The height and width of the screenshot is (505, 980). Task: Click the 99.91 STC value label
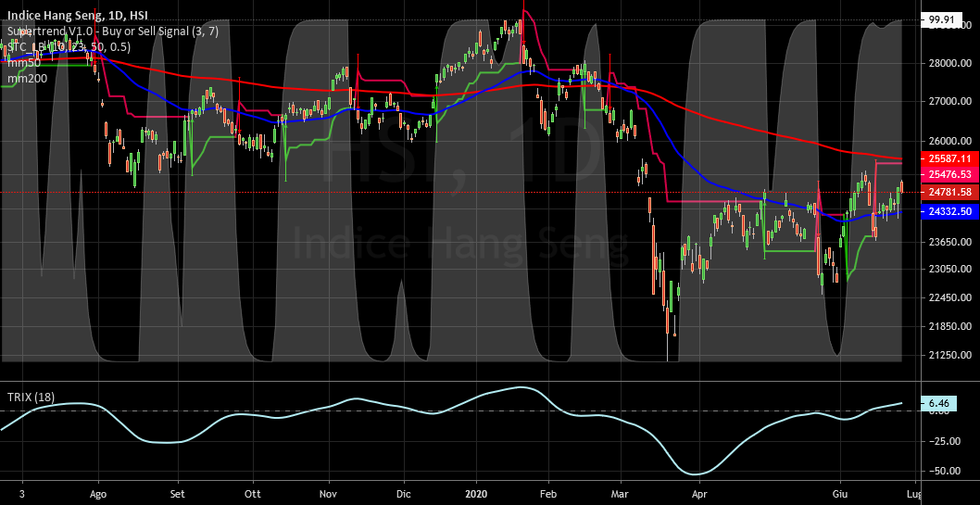click(942, 20)
